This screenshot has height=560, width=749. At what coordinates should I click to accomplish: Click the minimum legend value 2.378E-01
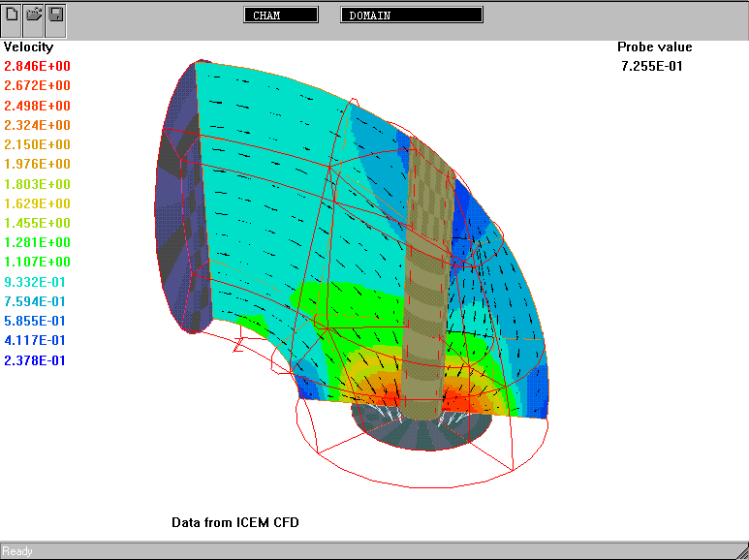(x=38, y=360)
